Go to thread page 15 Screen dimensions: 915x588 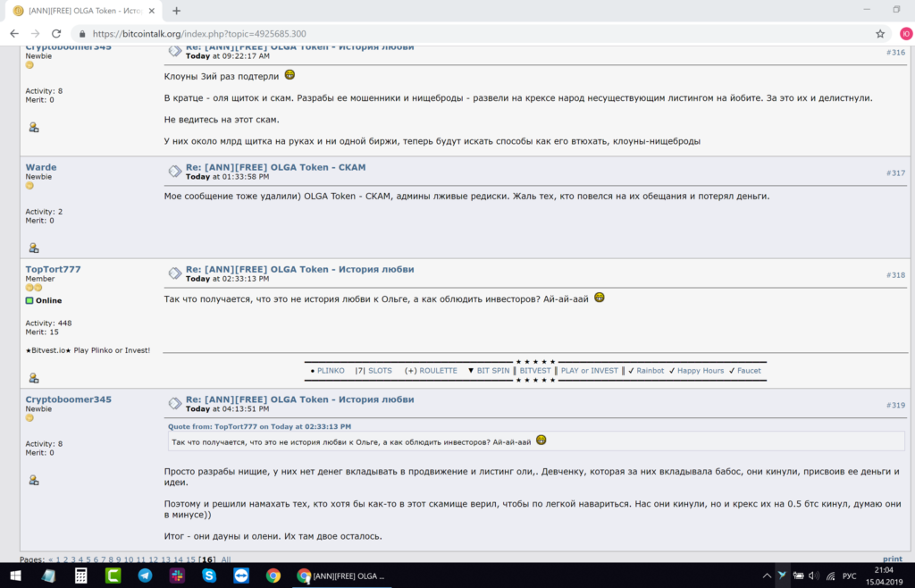coord(190,559)
